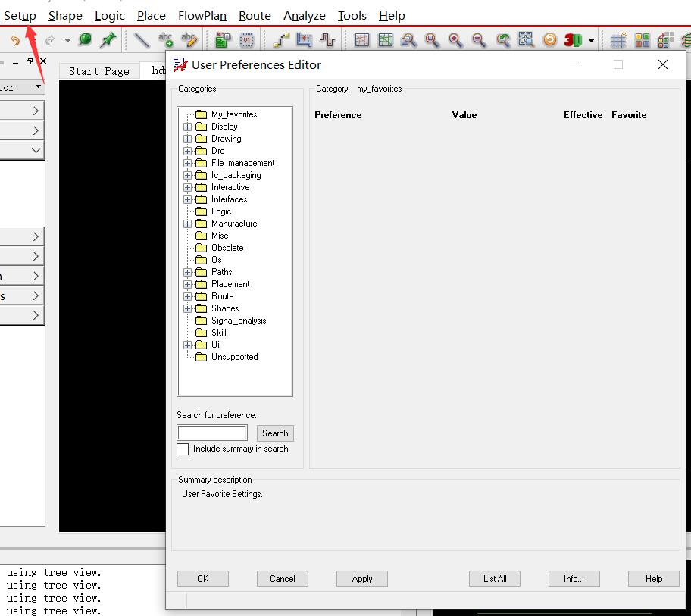
Task: Click the Redo arrow icon in toolbar
Action: point(50,41)
